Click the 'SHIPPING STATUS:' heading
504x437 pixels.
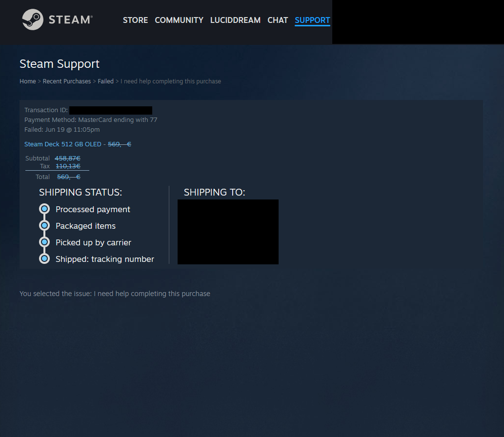pos(81,192)
